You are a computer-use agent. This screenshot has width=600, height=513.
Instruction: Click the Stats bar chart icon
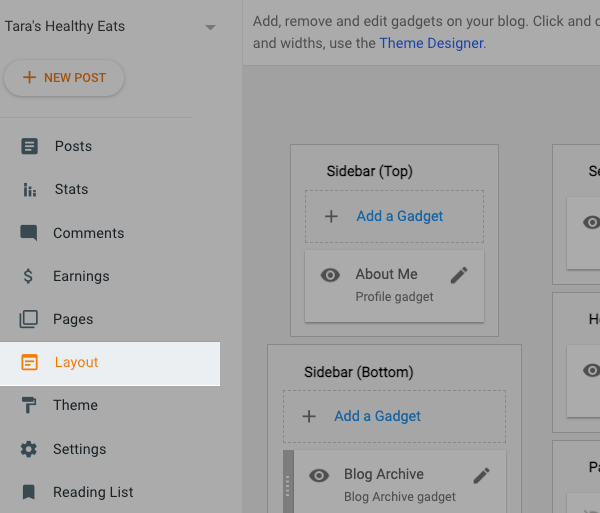[x=29, y=189]
